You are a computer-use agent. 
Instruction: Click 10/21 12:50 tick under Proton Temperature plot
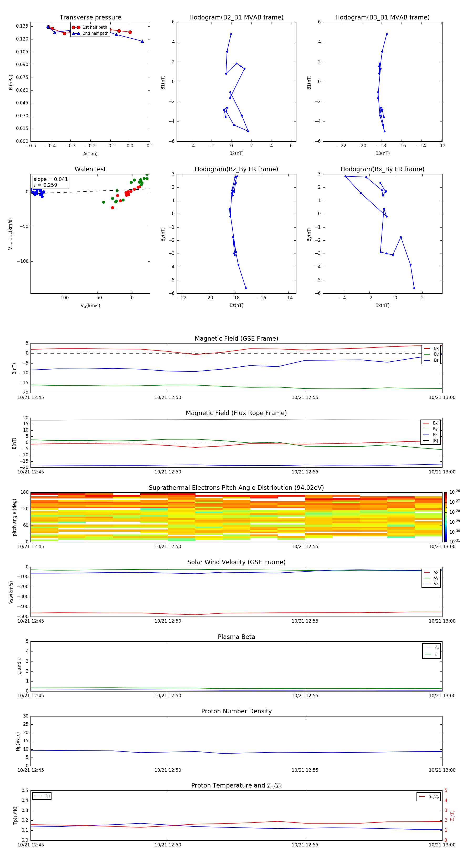point(168,845)
